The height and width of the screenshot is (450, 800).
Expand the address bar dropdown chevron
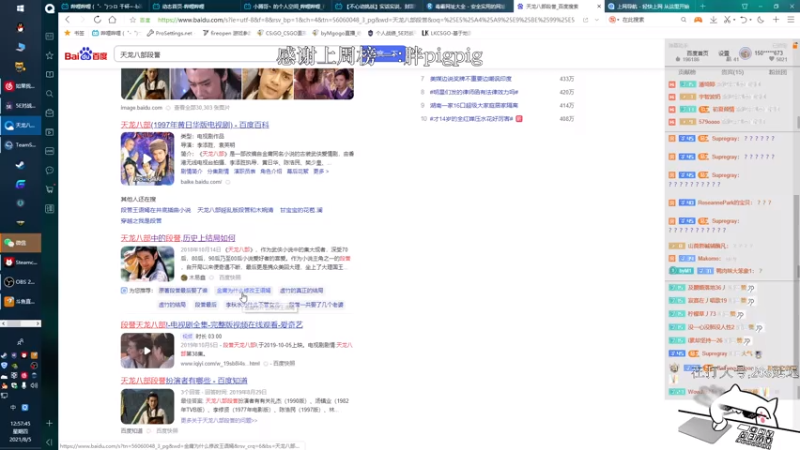tap(597, 20)
